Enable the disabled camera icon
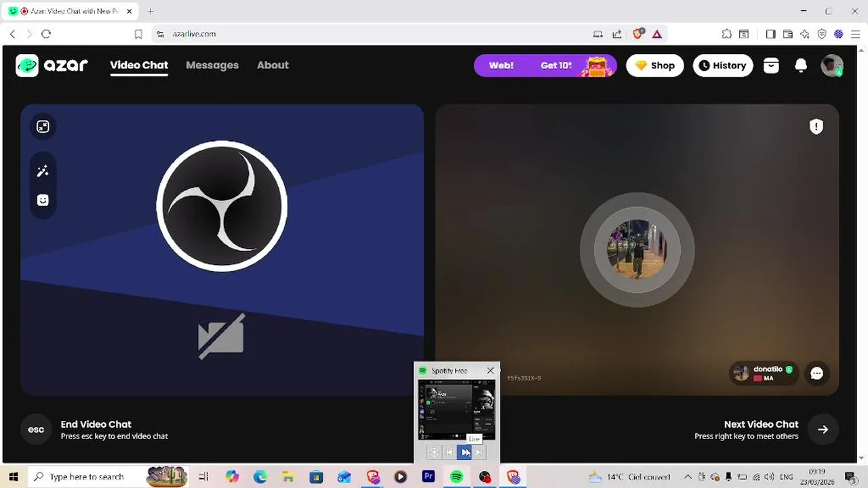This screenshot has width=868, height=488. 221,336
